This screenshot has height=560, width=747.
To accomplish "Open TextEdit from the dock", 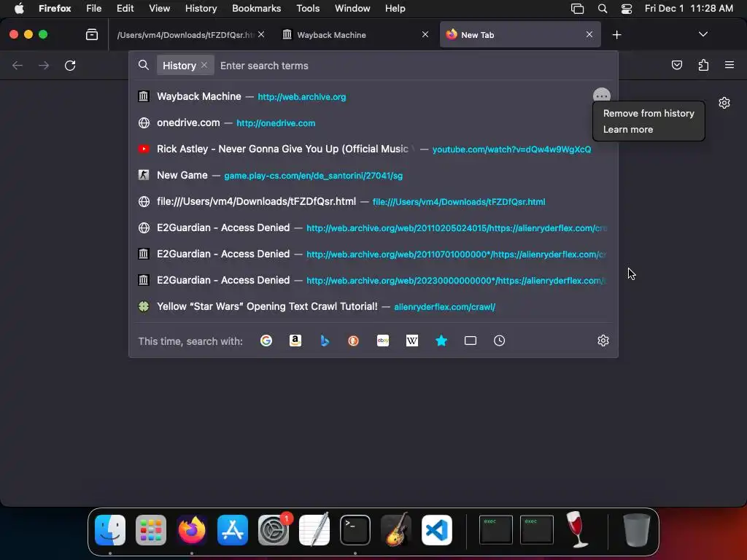I will pyautogui.click(x=314, y=529).
